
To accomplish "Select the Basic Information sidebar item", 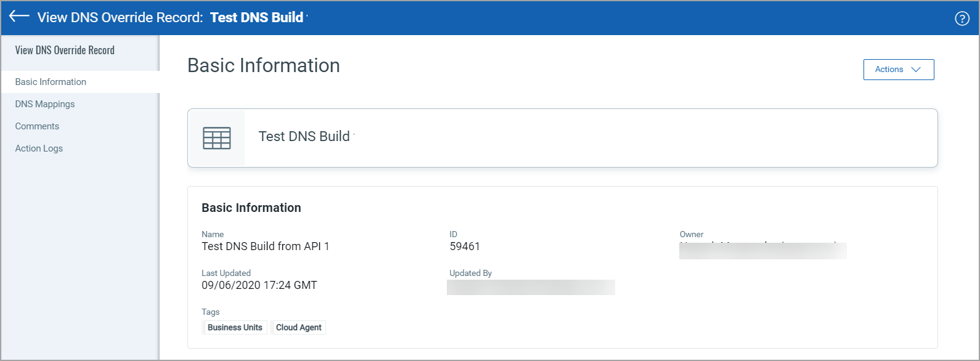I will [51, 82].
